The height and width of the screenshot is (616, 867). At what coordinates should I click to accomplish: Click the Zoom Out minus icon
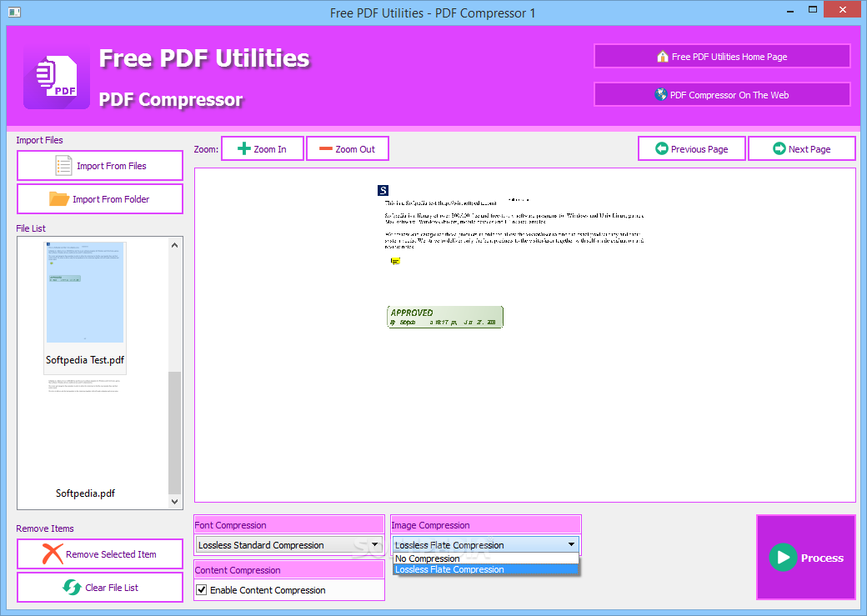(x=327, y=148)
